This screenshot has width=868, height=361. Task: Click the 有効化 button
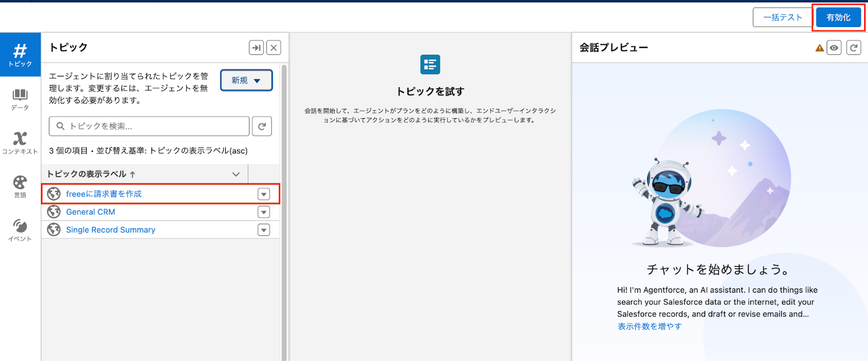[838, 17]
